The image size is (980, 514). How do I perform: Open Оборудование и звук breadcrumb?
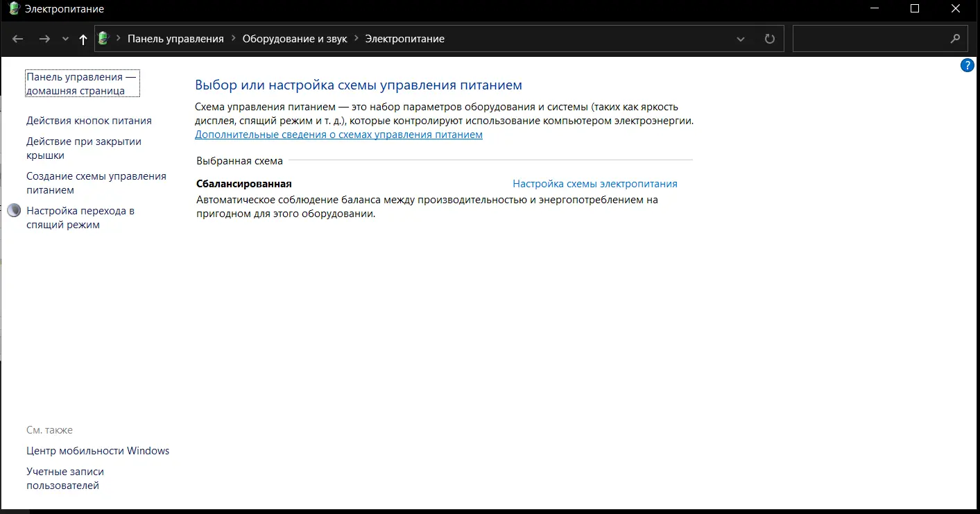(295, 39)
